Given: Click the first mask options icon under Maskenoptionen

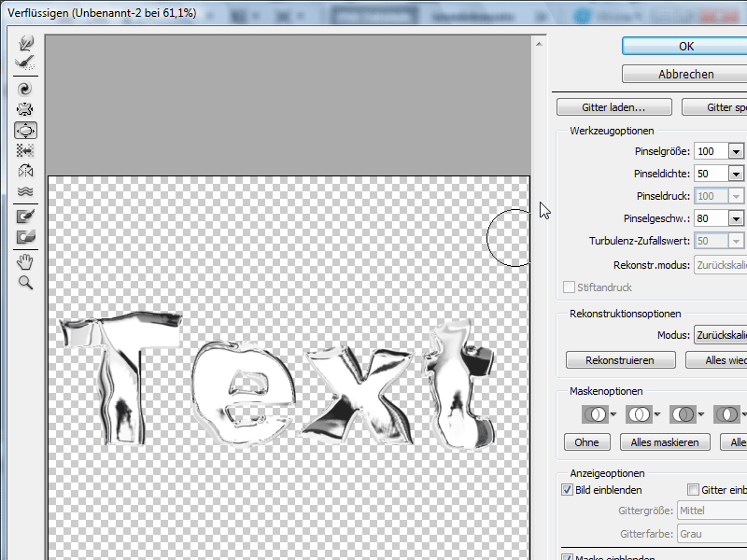Looking at the screenshot, I should click(x=595, y=414).
